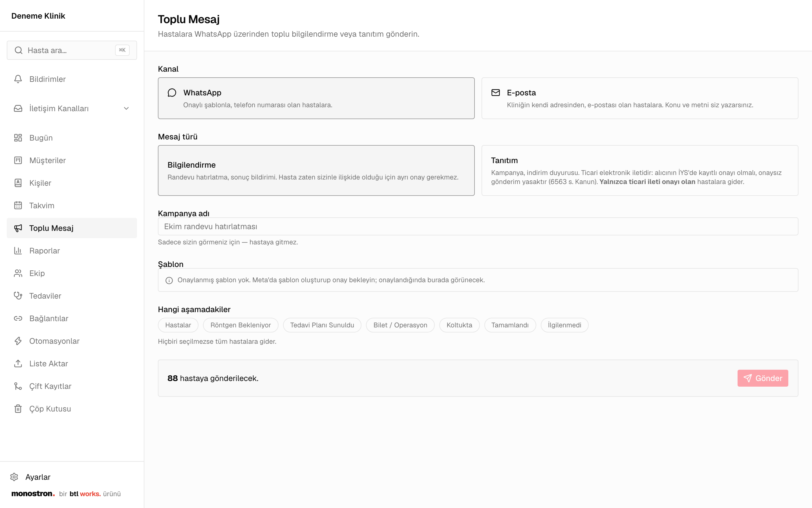The height and width of the screenshot is (508, 812).
Task: Click the İletişim Kanalları inbox icon
Action: [x=18, y=108]
